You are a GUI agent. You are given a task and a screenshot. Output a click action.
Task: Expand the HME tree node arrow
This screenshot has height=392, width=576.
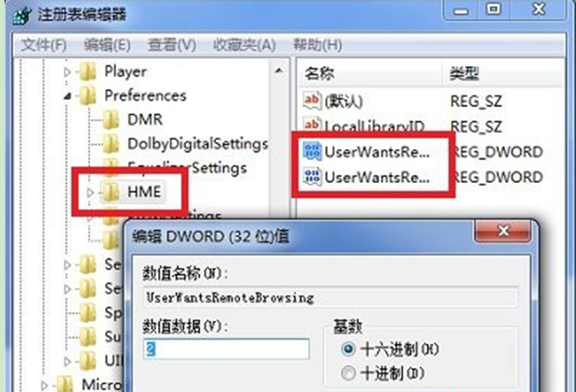[x=90, y=192]
